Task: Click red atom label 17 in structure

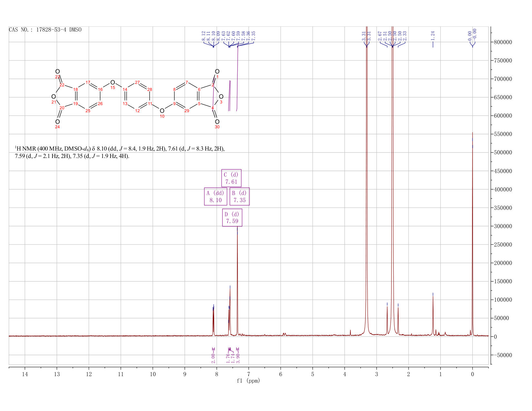Action: point(88,83)
